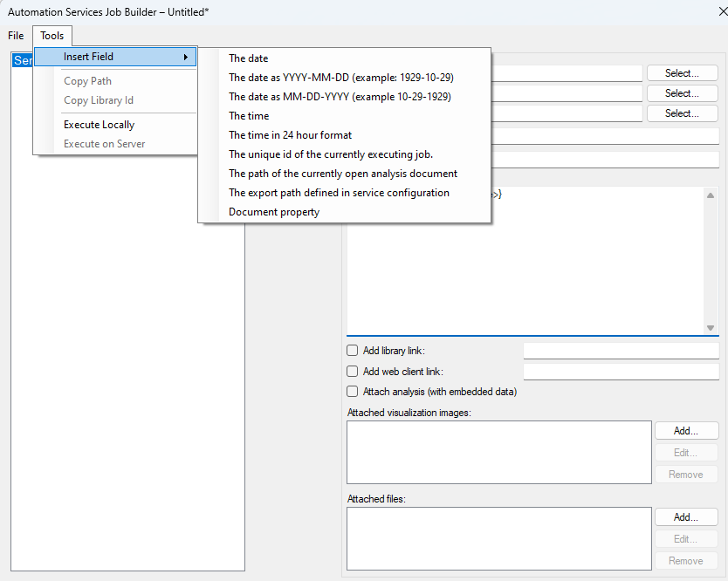Insert 'The date' field

tap(249, 58)
